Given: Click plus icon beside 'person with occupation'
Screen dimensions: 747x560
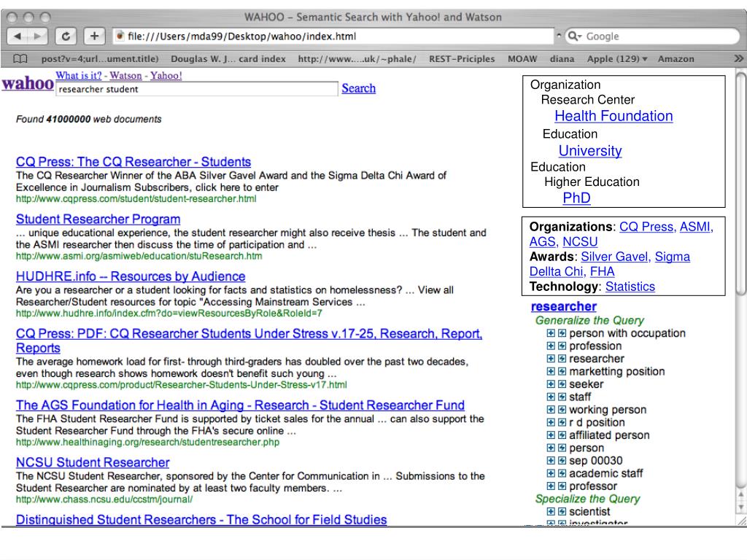Looking at the screenshot, I should coord(551,332).
